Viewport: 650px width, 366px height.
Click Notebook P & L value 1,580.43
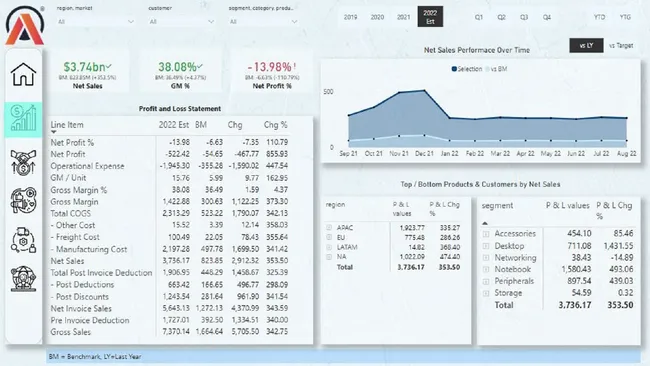(x=576, y=269)
